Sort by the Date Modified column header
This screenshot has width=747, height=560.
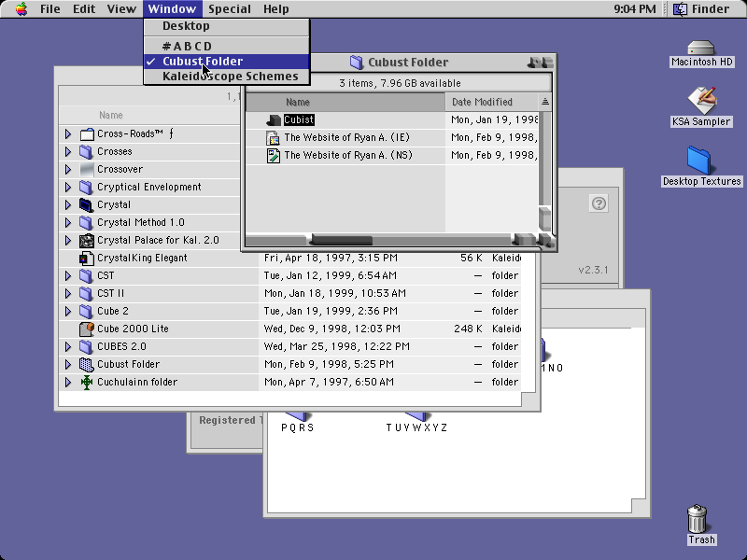(x=492, y=102)
